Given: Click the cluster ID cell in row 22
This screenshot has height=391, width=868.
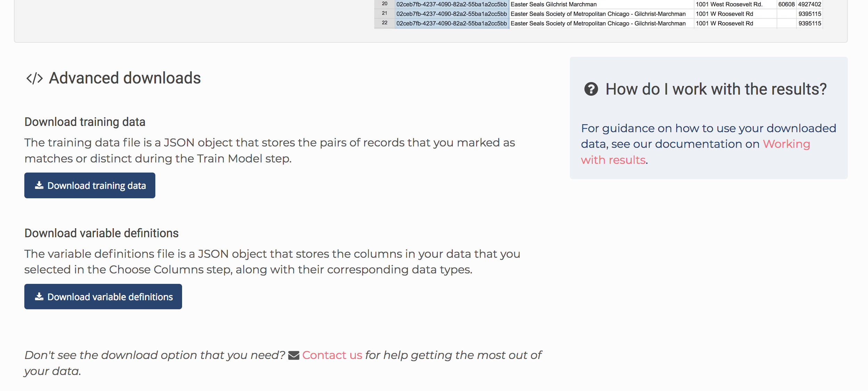Looking at the screenshot, I should pos(452,23).
